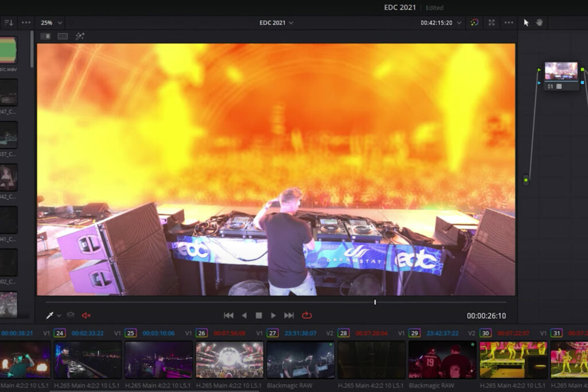Screen dimensions: 588x392
Task: Select the hand pan tool
Action: pyautogui.click(x=539, y=23)
